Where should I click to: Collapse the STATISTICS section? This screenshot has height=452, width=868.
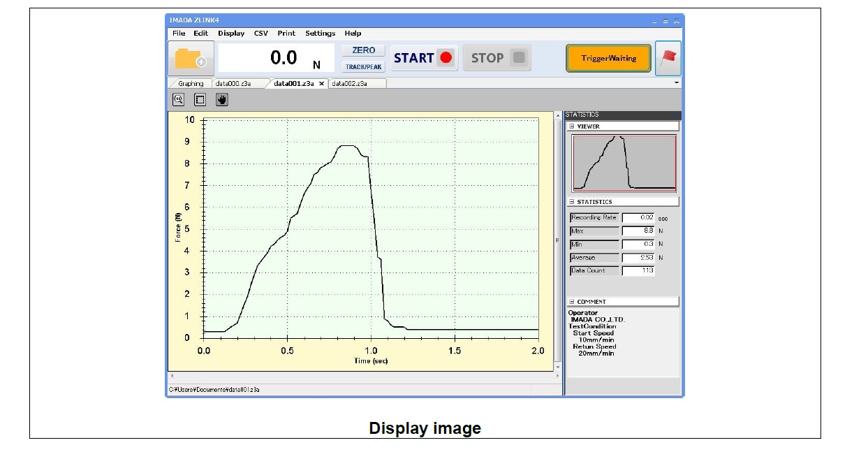pyautogui.click(x=572, y=202)
